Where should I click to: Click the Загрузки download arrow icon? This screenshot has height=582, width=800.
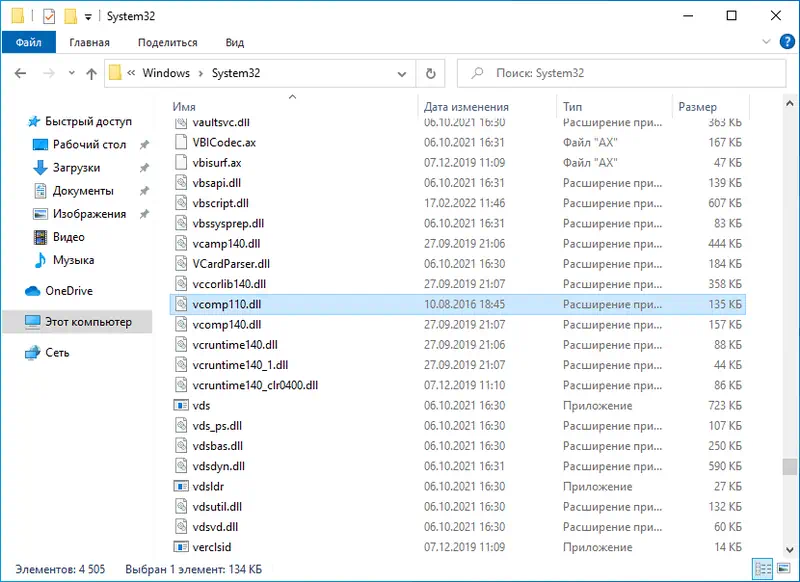point(40,168)
